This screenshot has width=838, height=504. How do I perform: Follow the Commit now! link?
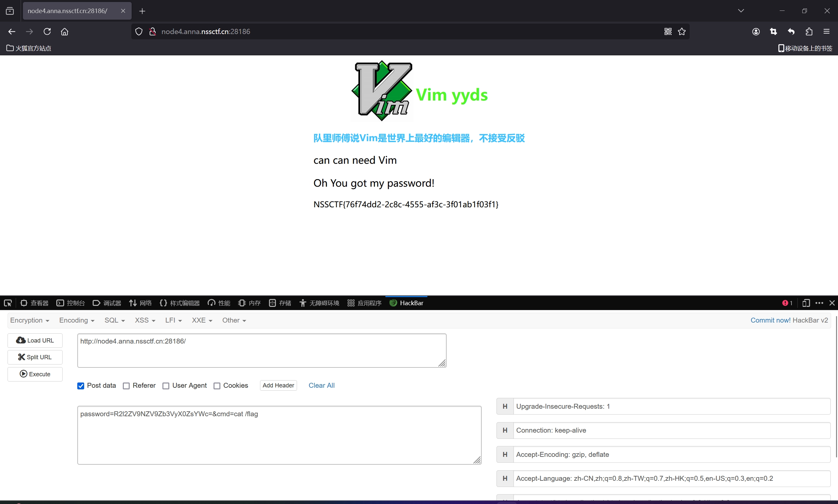coord(771,320)
